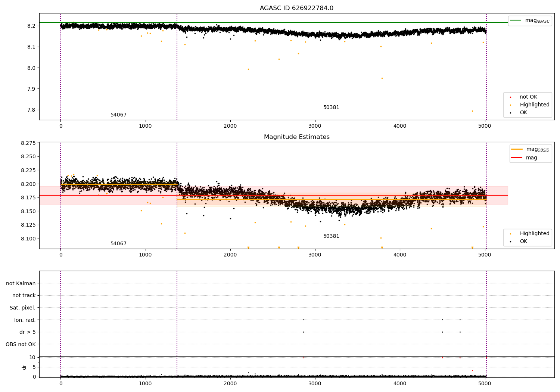Click obsid label 54067 in AGASC ID plot
This screenshot has width=560, height=392.
click(x=118, y=115)
